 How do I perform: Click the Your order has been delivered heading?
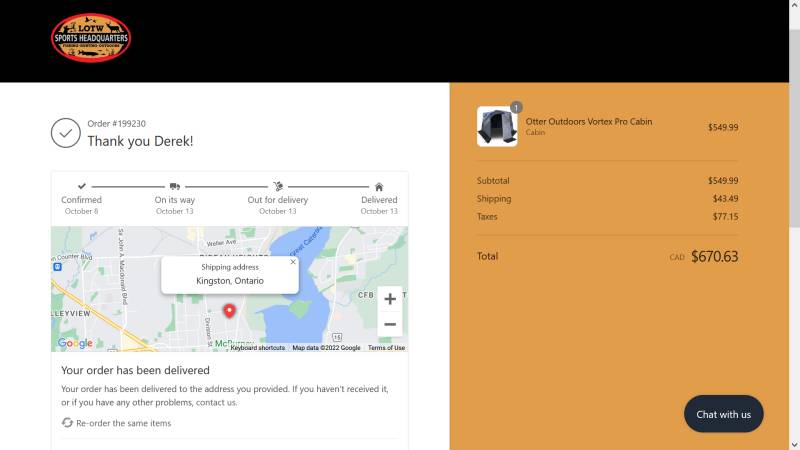135,370
